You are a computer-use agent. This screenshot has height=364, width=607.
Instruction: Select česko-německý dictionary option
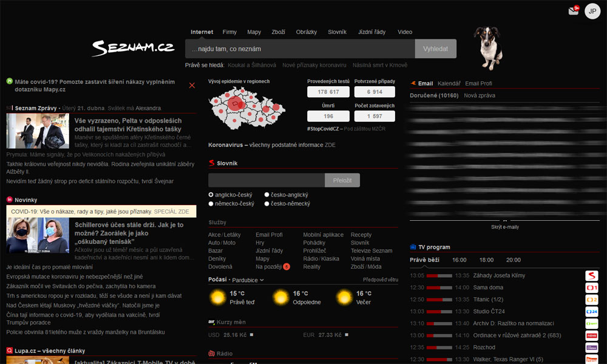pos(266,203)
